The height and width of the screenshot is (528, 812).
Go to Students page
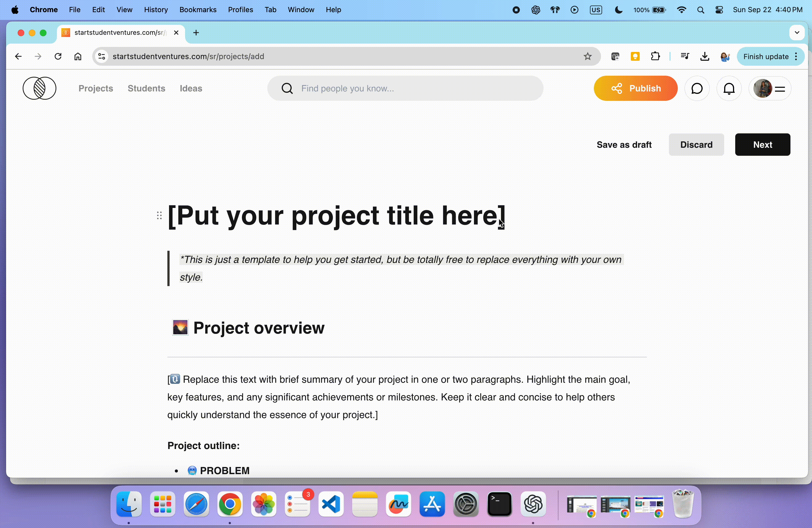click(x=146, y=88)
